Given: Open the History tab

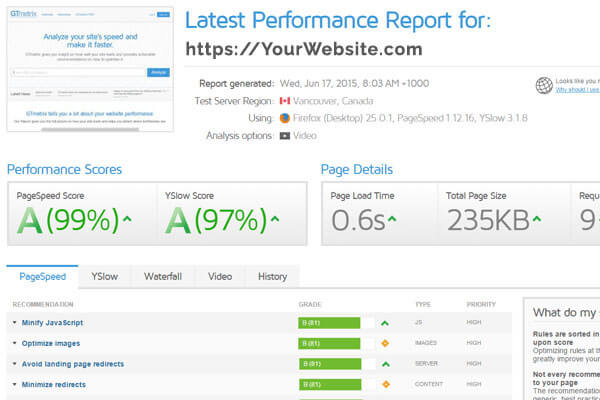Looking at the screenshot, I should (x=272, y=276).
